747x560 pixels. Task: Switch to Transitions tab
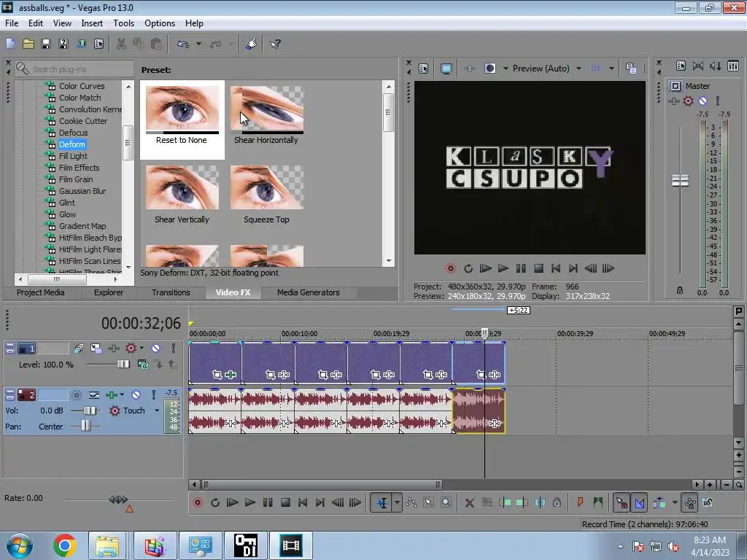click(171, 293)
